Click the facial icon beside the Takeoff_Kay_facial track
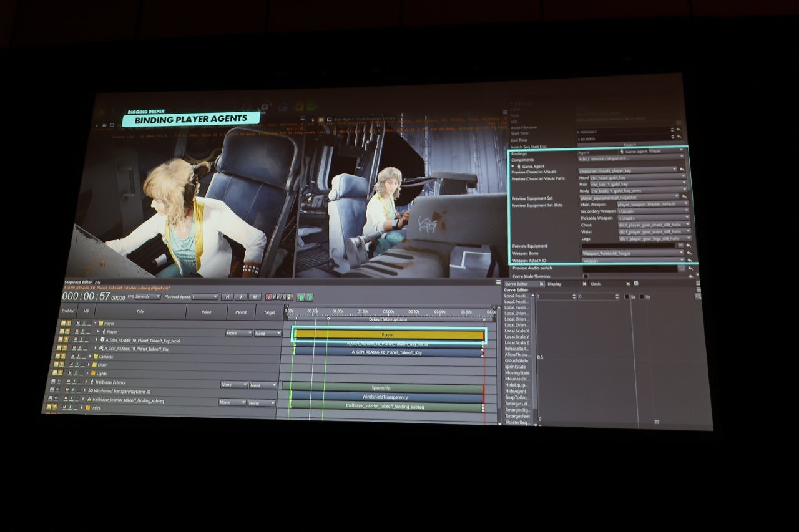This screenshot has width=799, height=532. (x=104, y=340)
